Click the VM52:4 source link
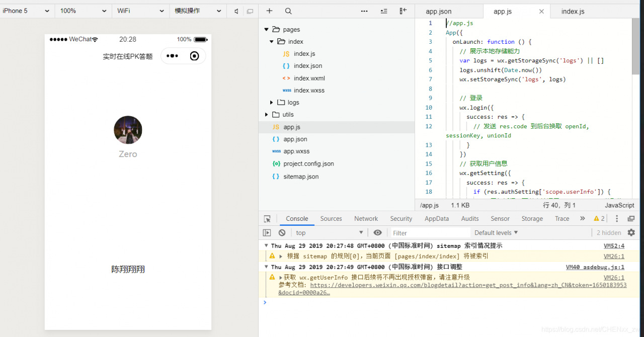This screenshot has height=337, width=644. (x=614, y=246)
